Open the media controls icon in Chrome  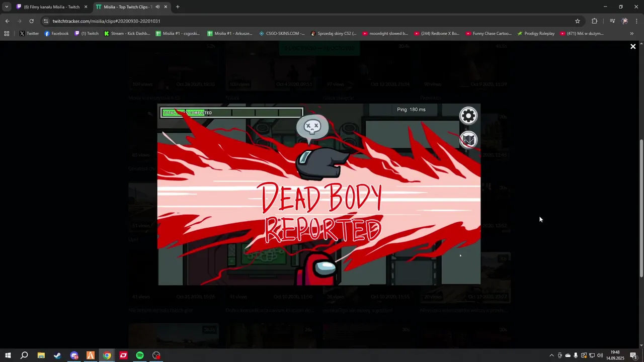coord(612,21)
